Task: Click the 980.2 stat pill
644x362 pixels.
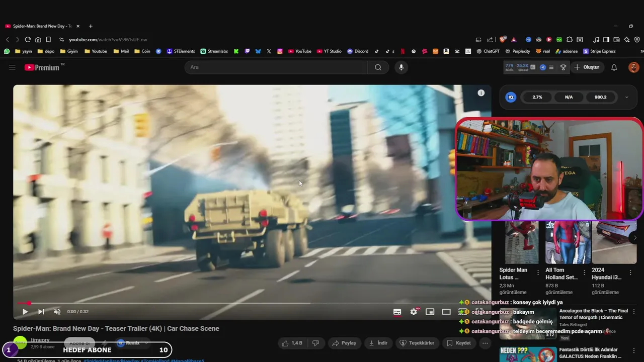Action: tap(600, 97)
